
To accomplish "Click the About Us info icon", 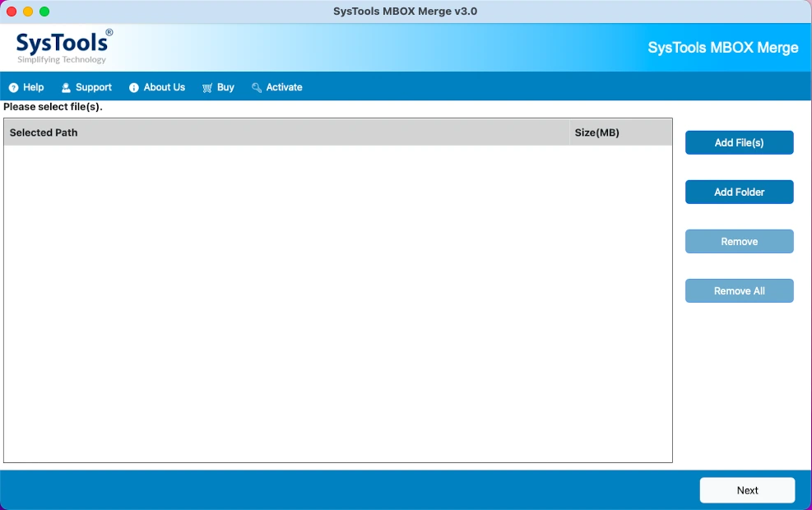I will click(133, 87).
